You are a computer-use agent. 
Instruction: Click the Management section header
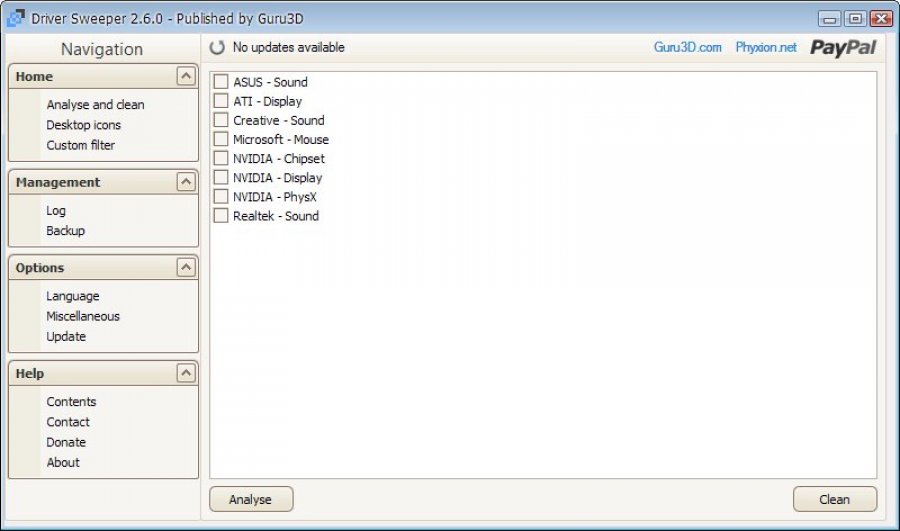tap(103, 182)
